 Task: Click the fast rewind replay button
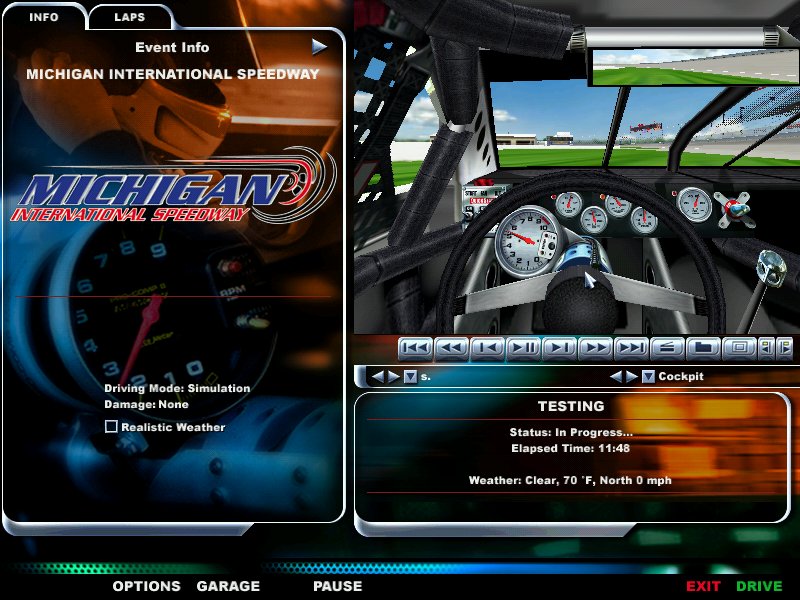[x=451, y=348]
